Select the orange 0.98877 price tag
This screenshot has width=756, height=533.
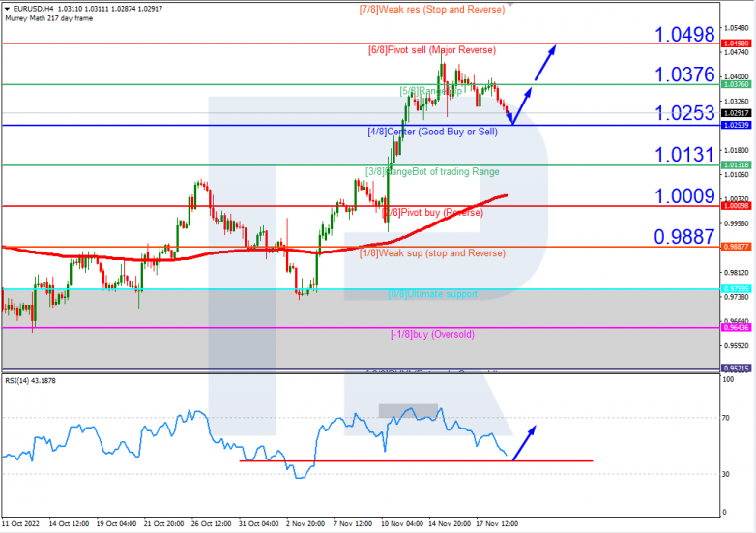736,247
